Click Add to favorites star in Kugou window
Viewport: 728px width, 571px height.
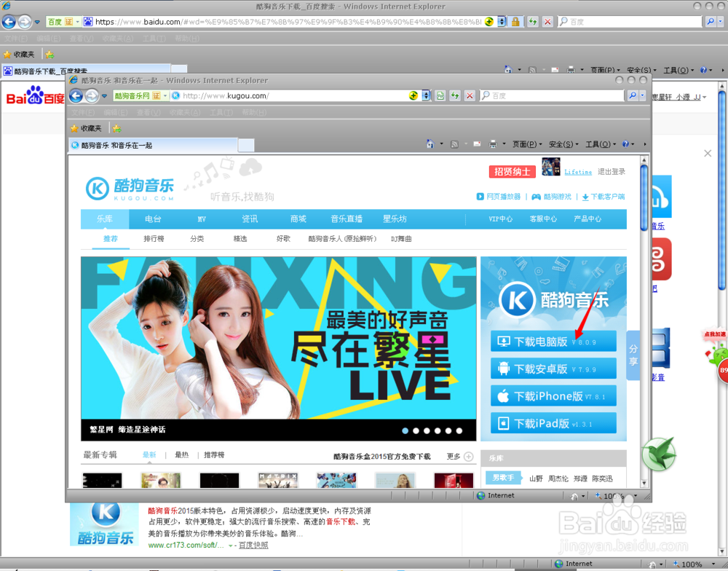(116, 128)
